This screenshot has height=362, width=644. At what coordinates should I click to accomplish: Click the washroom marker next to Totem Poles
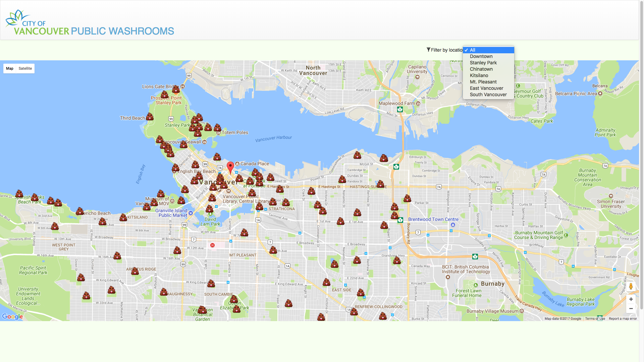point(217,128)
